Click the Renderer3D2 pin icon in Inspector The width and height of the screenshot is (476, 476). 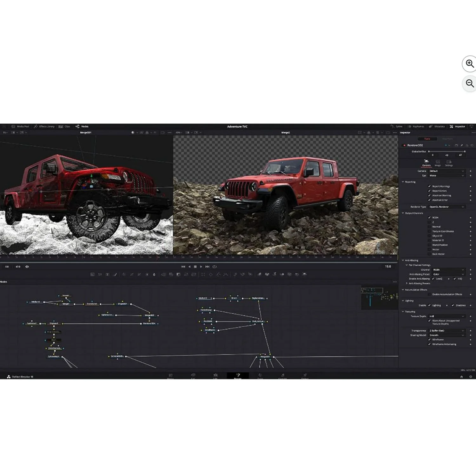point(462,145)
